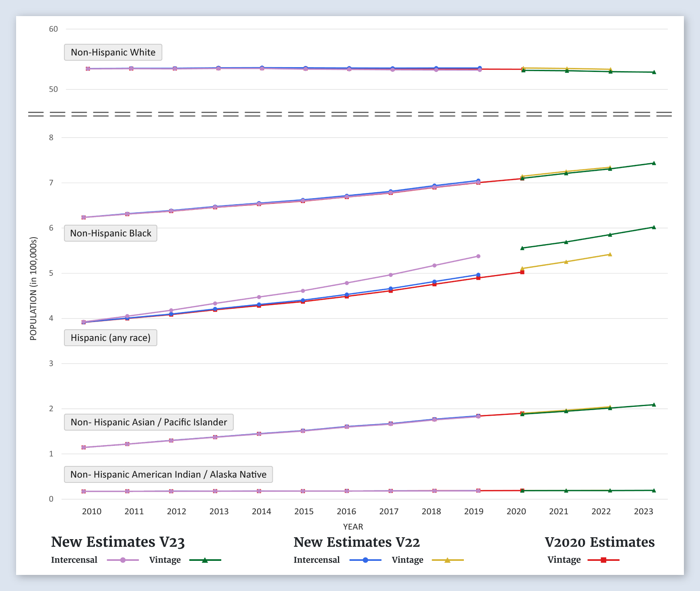Click the V2020 Estimates legend heading
This screenshot has height=591, width=700.
pos(599,542)
